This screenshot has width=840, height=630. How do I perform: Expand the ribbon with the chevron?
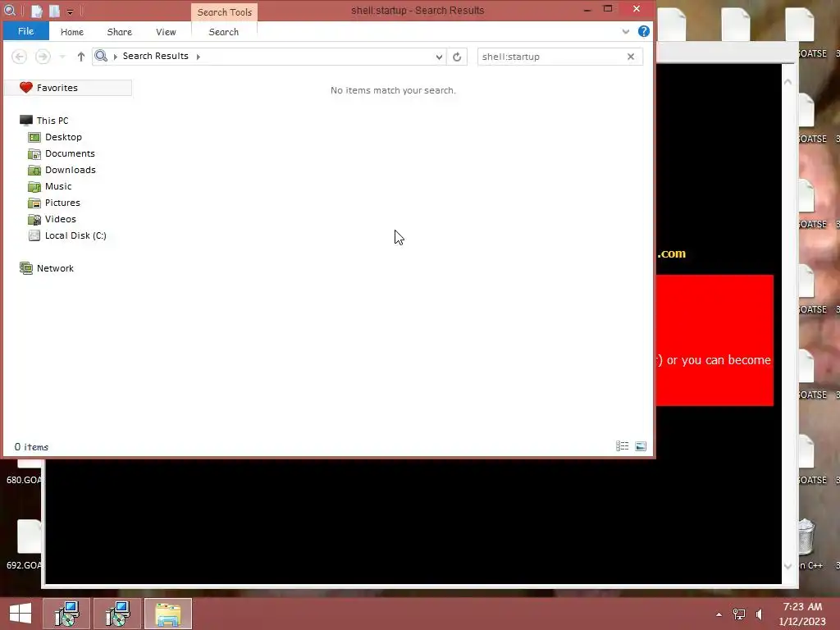point(625,32)
